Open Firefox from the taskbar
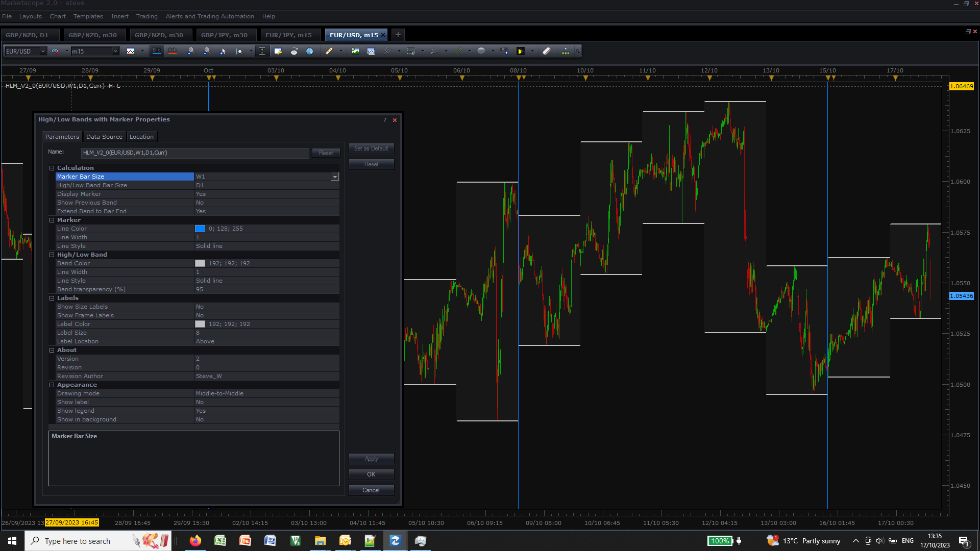Viewport: 980px width, 551px height. tap(195, 541)
